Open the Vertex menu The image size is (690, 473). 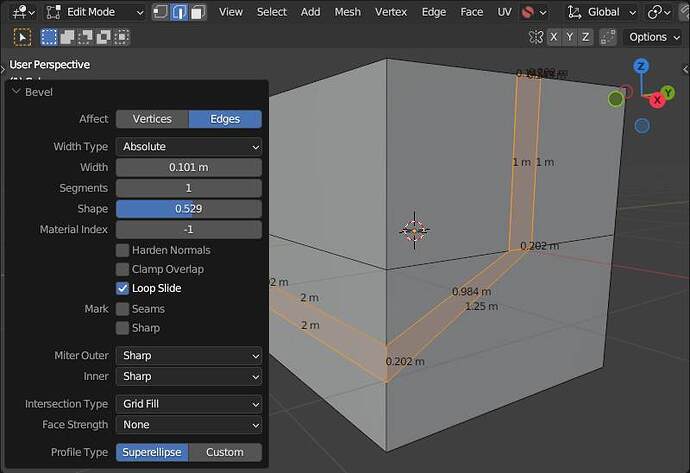[x=391, y=12]
